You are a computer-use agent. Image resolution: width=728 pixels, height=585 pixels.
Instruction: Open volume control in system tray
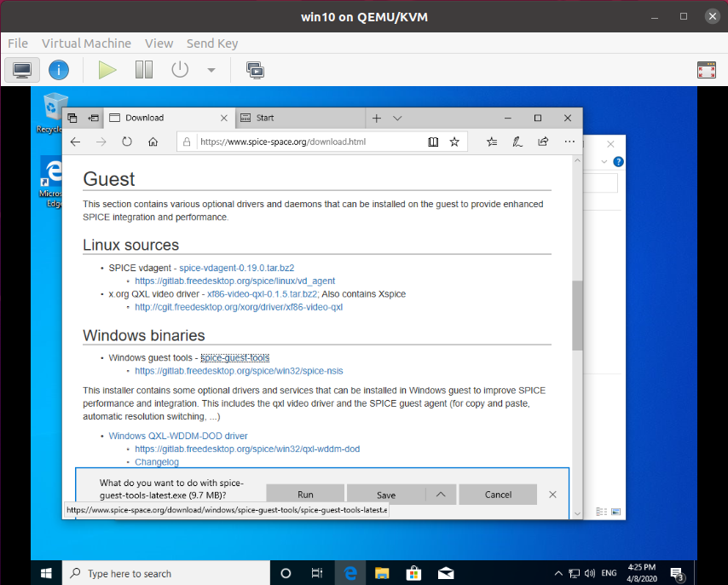click(x=590, y=573)
